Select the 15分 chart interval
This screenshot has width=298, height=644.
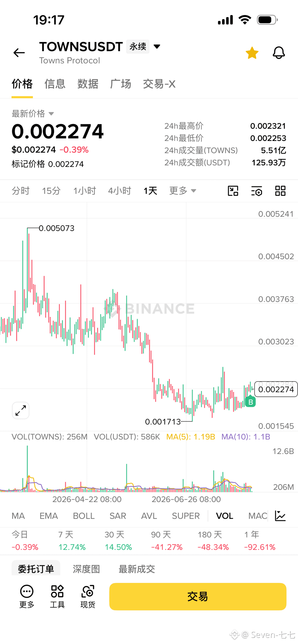point(51,191)
